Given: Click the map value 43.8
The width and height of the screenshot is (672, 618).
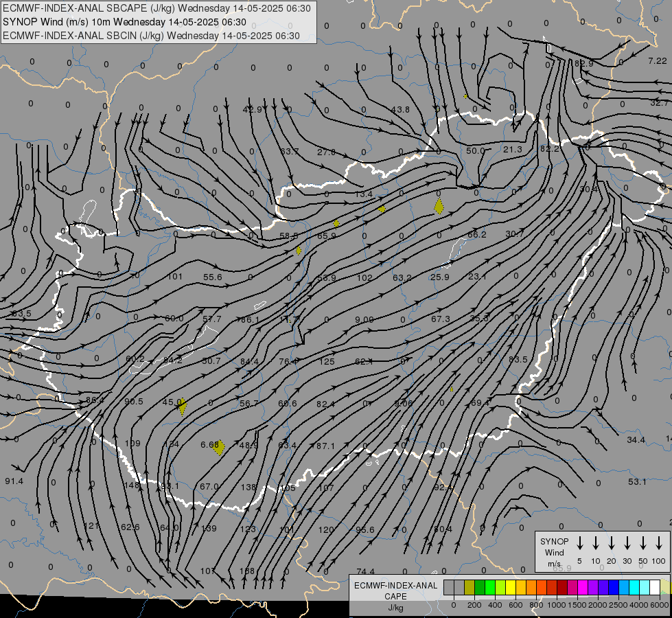Looking at the screenshot, I should [x=400, y=109].
